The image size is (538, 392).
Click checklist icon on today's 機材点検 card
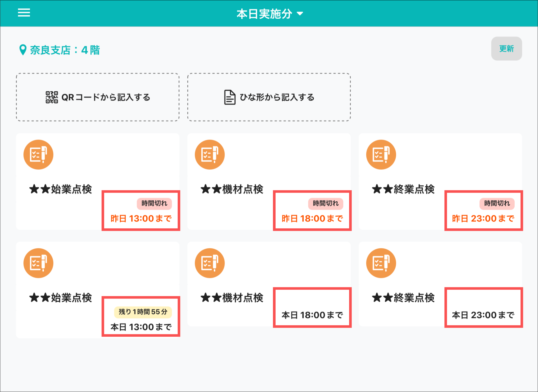210,263
